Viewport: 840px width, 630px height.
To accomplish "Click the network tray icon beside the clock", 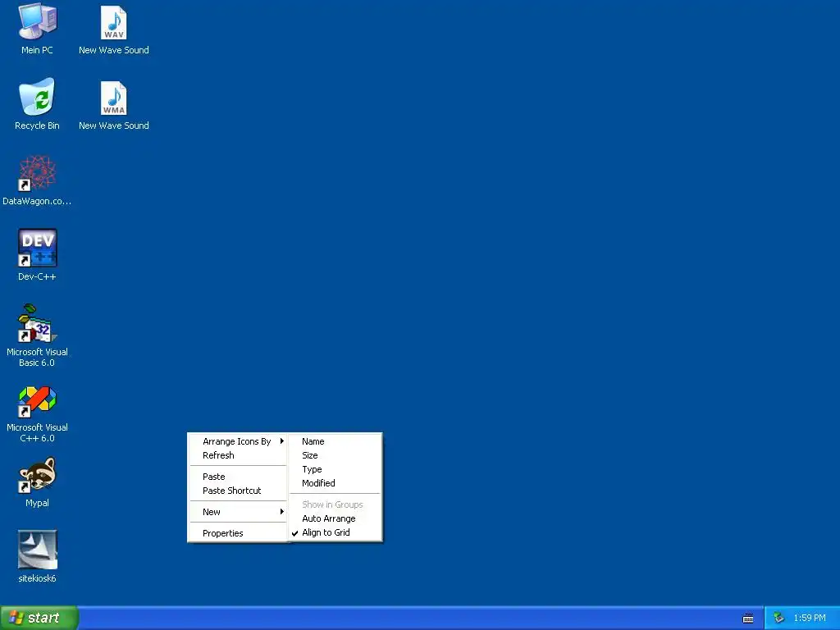I will [x=778, y=618].
